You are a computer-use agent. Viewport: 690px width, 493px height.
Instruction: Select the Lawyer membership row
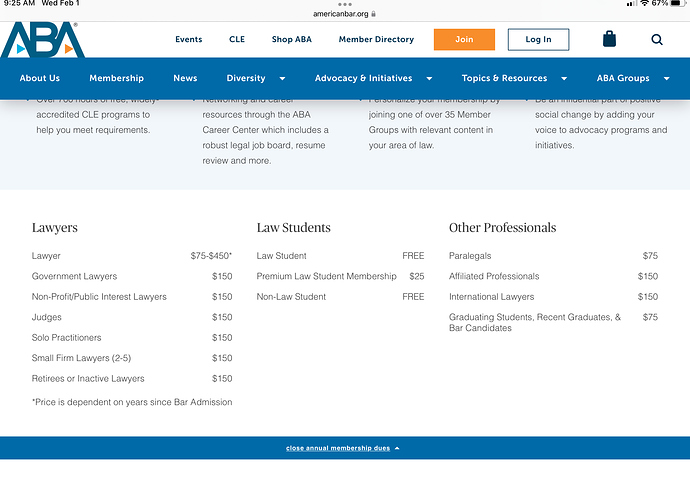coord(132,256)
